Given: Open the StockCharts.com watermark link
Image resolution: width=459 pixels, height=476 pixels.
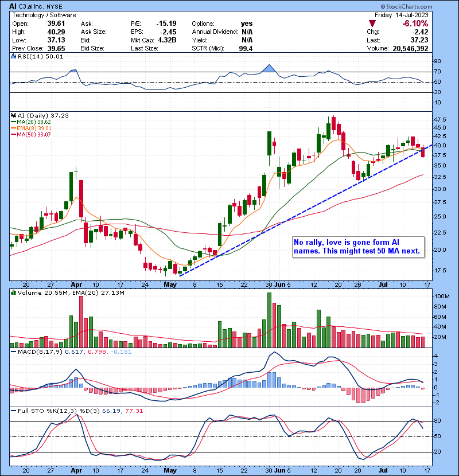Looking at the screenshot, I should (427, 5).
